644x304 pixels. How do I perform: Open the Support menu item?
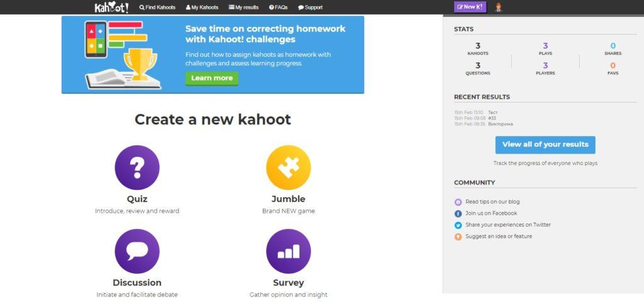311,8
